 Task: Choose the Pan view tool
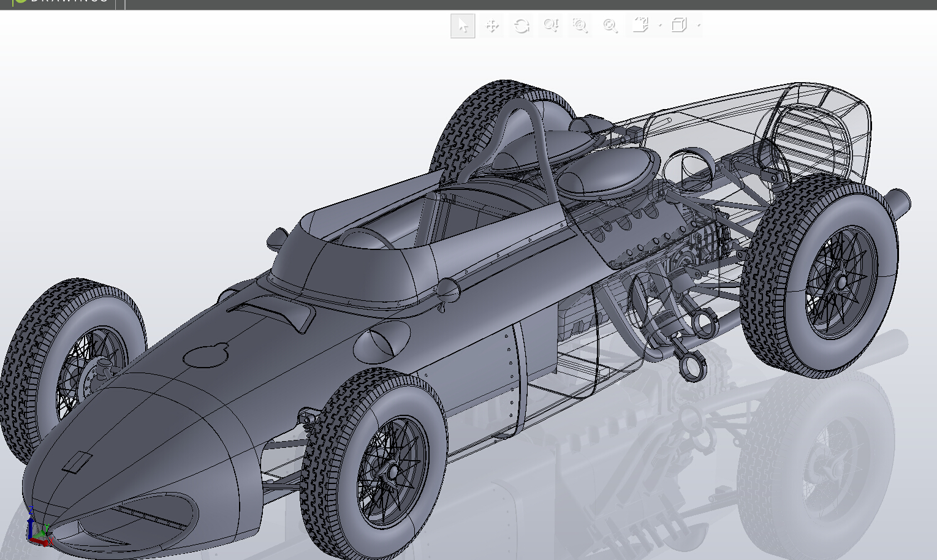(x=491, y=26)
